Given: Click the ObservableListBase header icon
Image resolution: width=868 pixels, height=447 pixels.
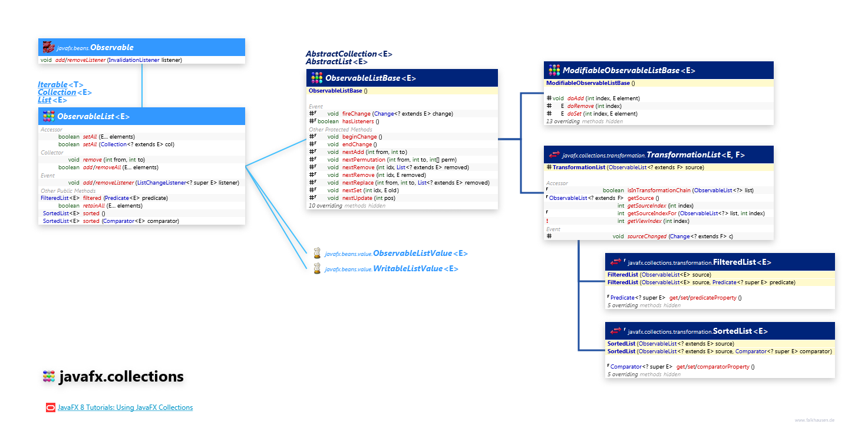Looking at the screenshot, I should coord(316,77).
